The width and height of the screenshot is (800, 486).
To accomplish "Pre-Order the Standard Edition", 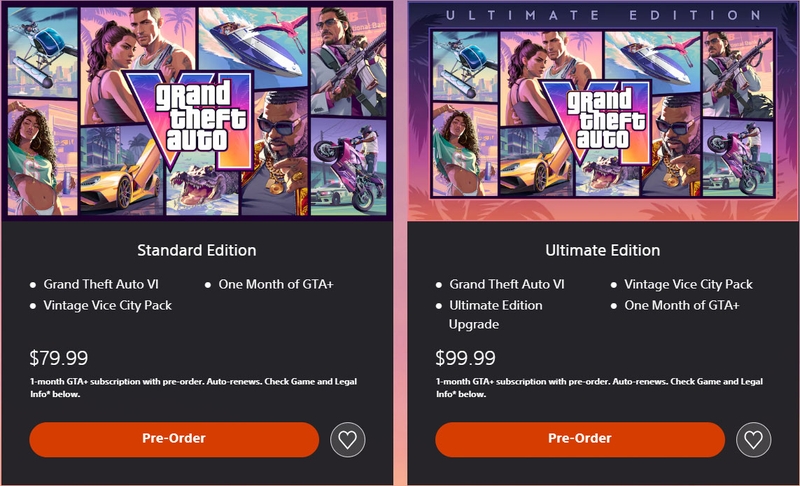I will [174, 439].
